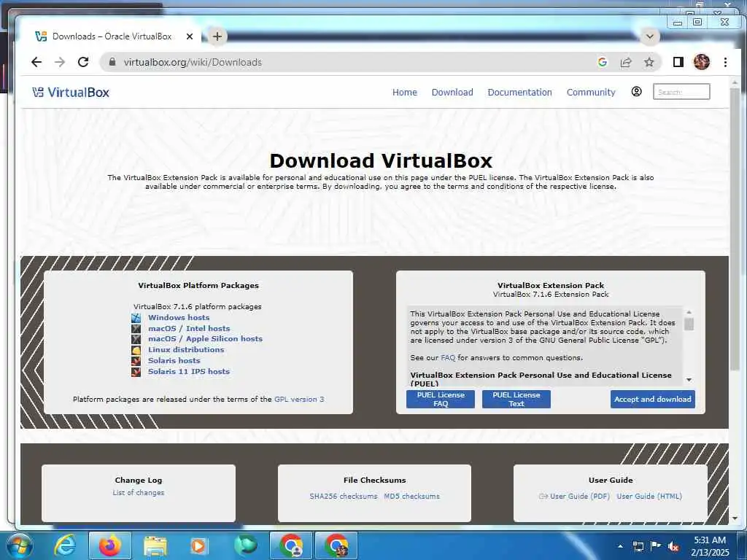Open the Chrome profile avatar
This screenshot has height=560, width=747.
coord(701,62)
